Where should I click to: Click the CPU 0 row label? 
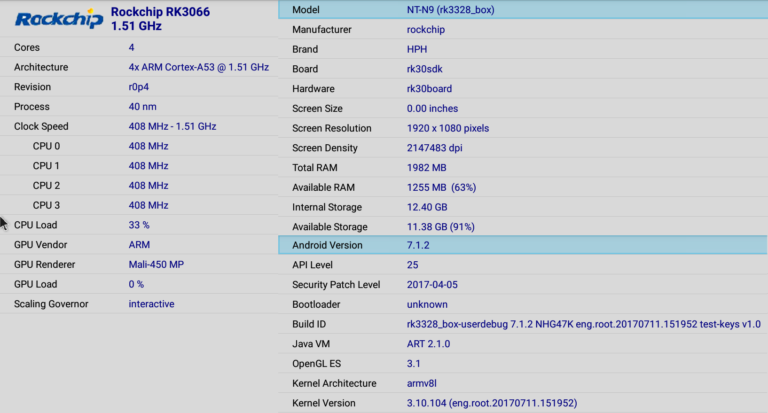pos(47,146)
